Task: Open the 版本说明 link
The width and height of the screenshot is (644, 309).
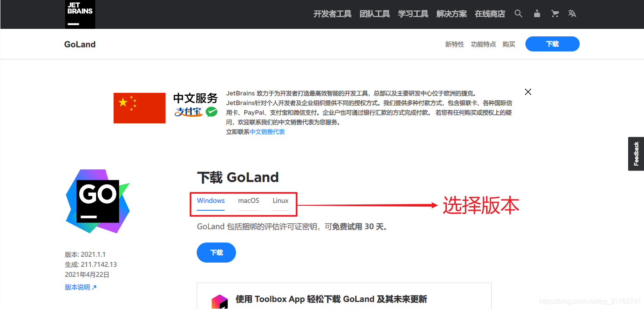Action: tap(81, 287)
